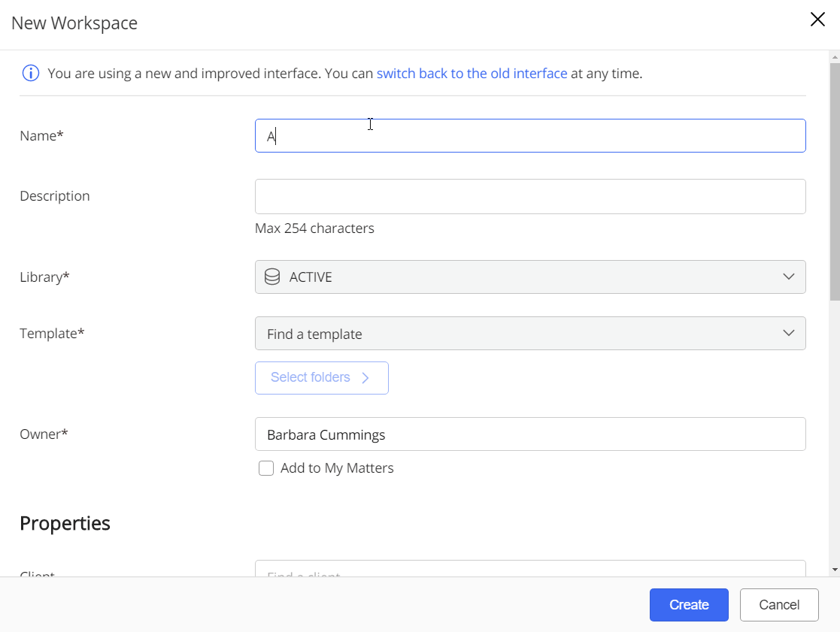Click the blue info circle icon

tap(30, 74)
